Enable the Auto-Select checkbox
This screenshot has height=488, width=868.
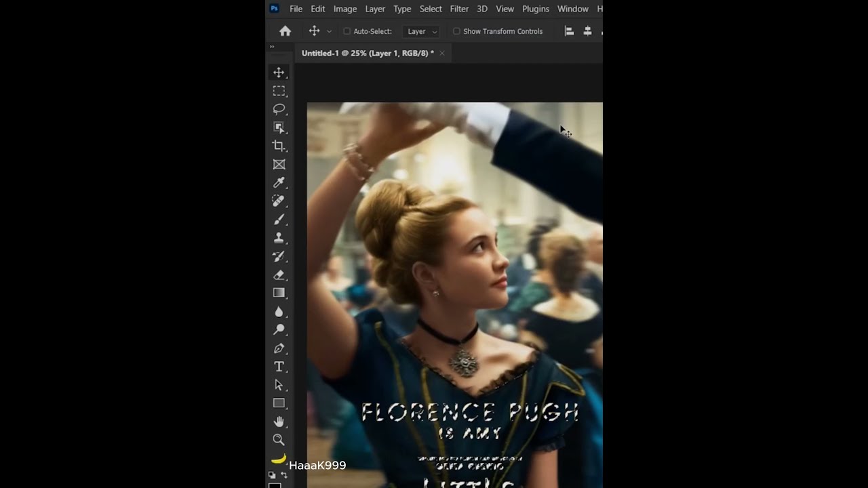(x=347, y=31)
